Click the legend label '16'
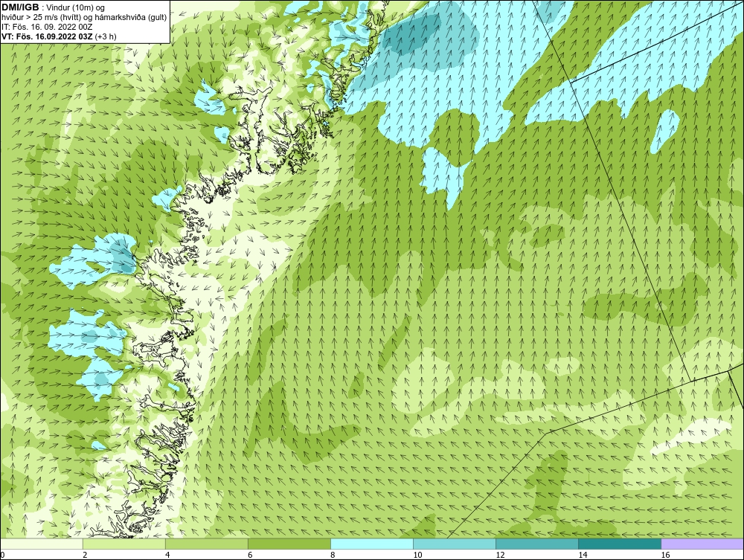 (665, 555)
